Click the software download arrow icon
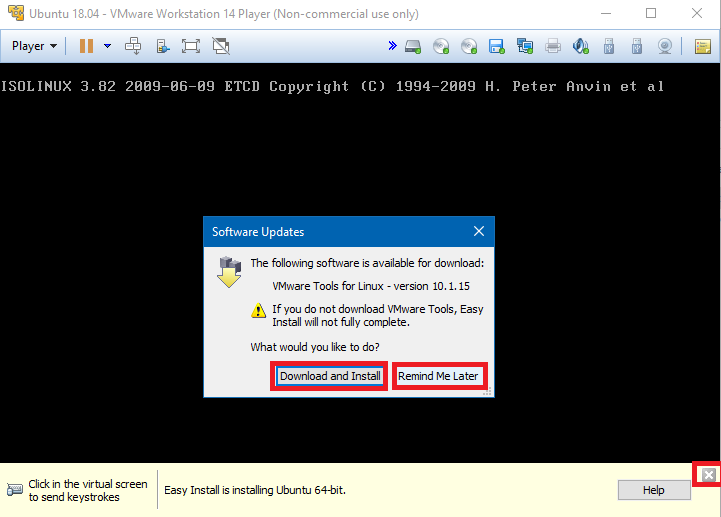 coord(229,272)
